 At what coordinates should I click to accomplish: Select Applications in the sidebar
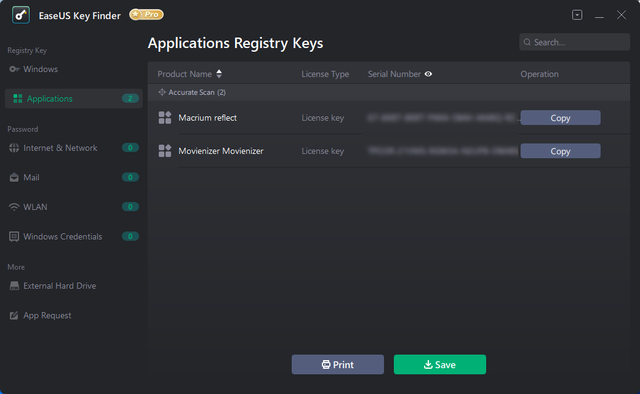point(73,98)
